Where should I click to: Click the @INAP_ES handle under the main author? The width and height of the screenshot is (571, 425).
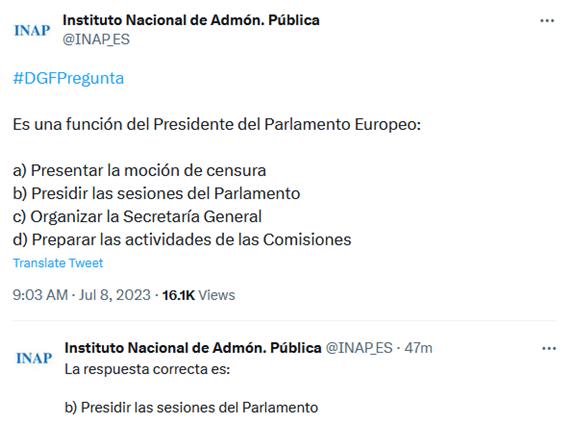pos(96,39)
